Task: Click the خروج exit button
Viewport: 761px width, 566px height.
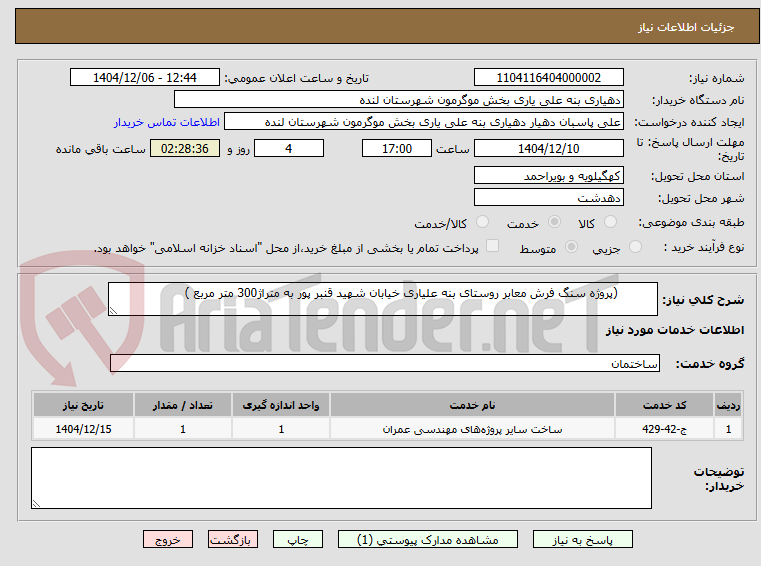Action: (167, 539)
